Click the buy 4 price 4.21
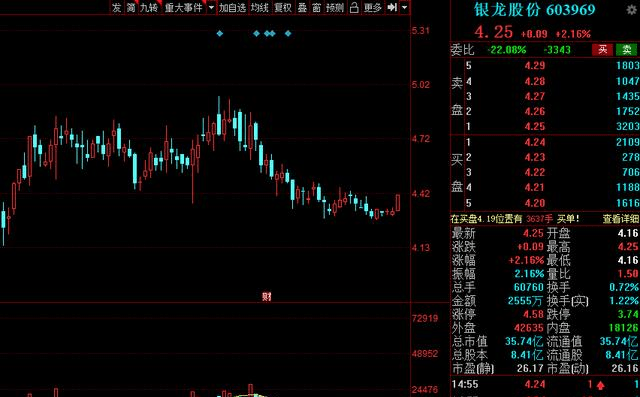The height and width of the screenshot is (397, 640). tap(535, 188)
